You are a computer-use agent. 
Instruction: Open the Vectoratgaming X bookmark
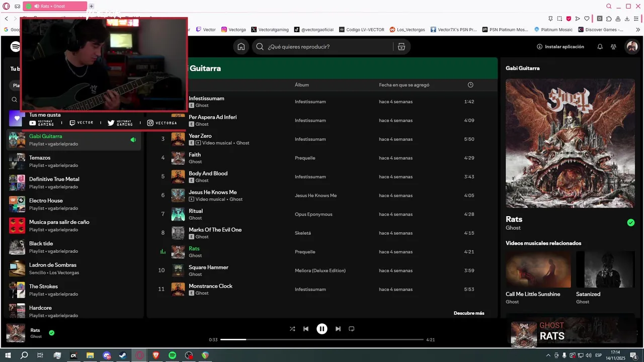pyautogui.click(x=270, y=30)
